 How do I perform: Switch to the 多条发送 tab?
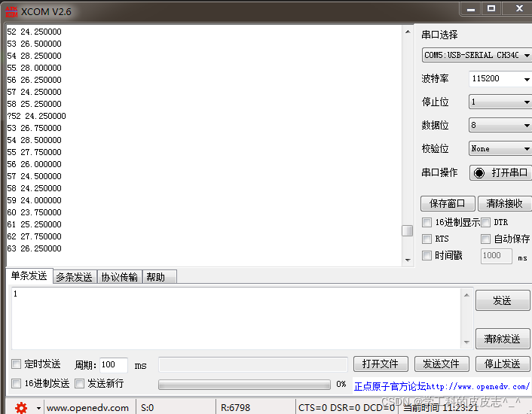click(x=75, y=277)
